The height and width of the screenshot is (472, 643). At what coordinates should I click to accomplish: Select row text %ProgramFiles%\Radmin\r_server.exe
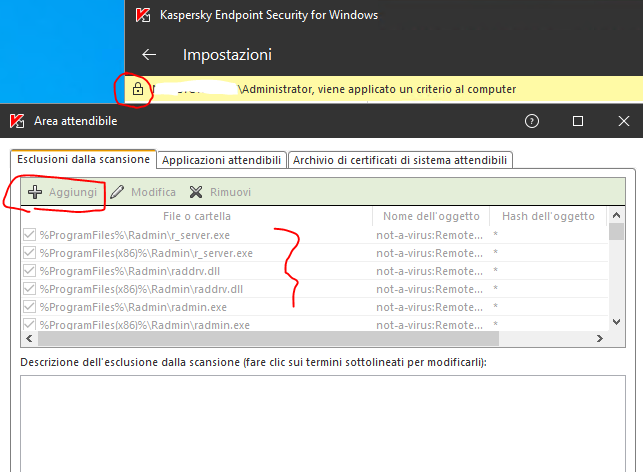click(x=135, y=235)
